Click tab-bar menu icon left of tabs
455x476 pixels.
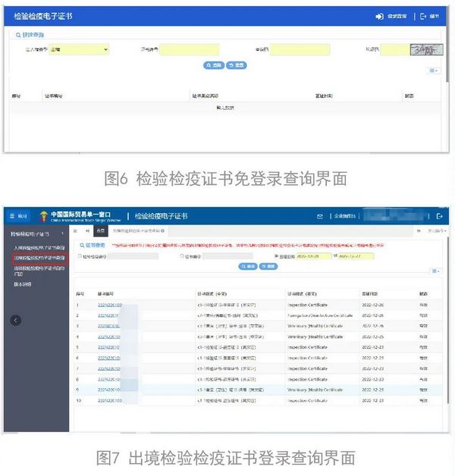[75, 231]
